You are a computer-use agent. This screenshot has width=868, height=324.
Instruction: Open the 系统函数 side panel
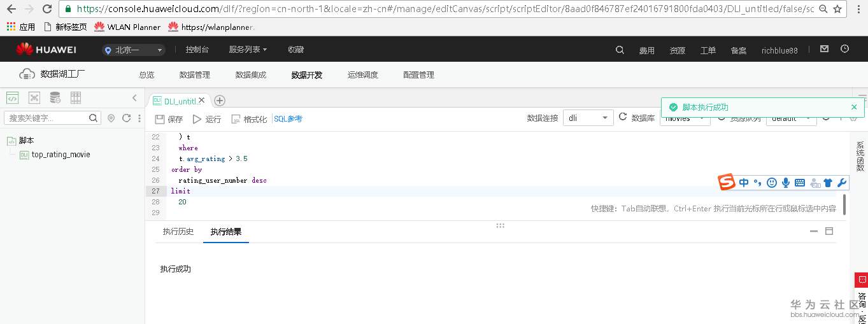pos(860,156)
